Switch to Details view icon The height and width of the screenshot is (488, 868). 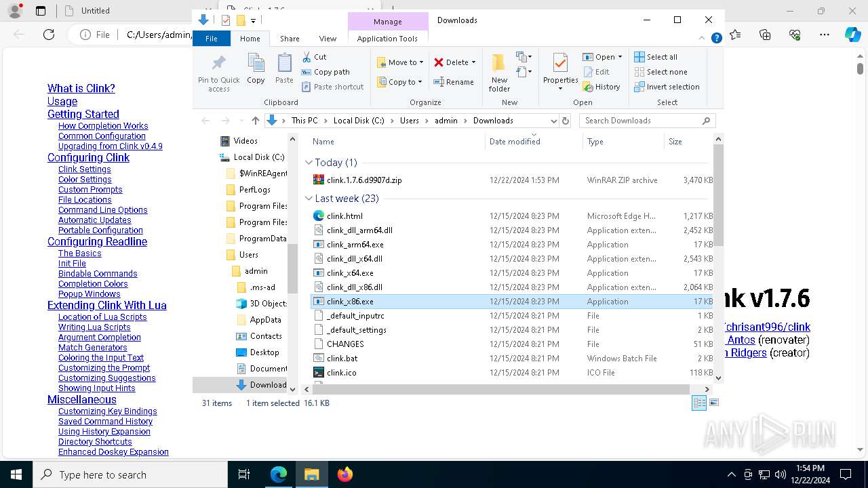click(698, 403)
